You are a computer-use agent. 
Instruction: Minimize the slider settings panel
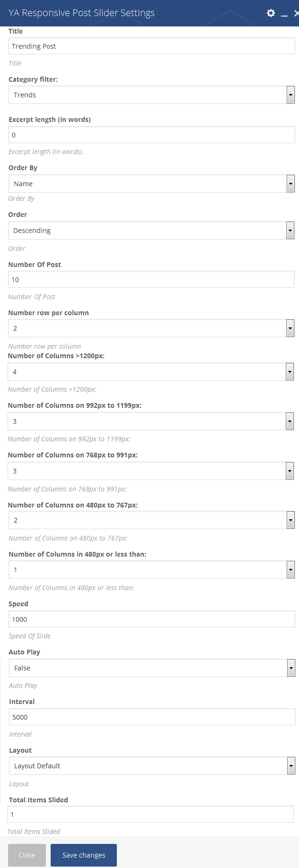[x=284, y=14]
